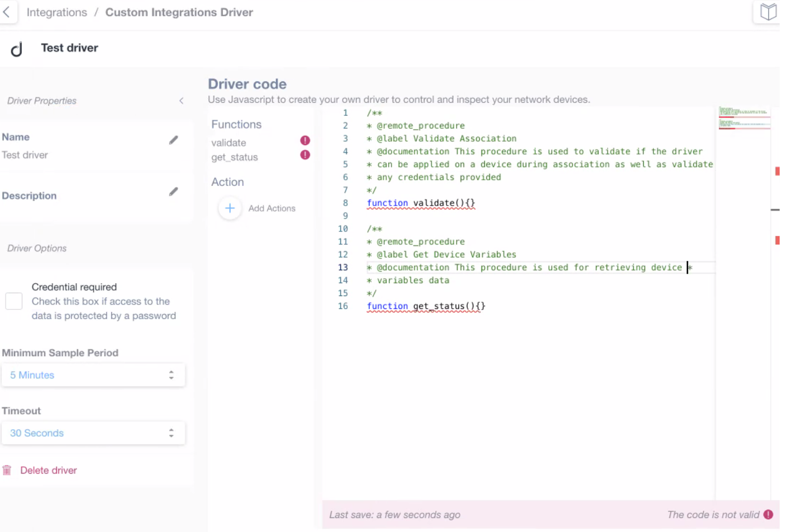This screenshot has width=792, height=532.
Task: Click the error badge next to get_status
Action: pos(304,154)
